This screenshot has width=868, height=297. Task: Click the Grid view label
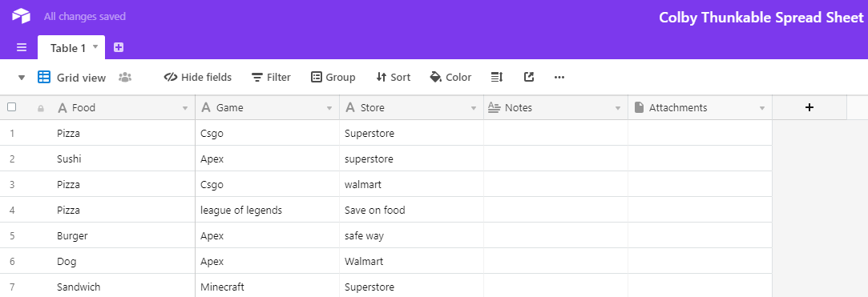(82, 78)
